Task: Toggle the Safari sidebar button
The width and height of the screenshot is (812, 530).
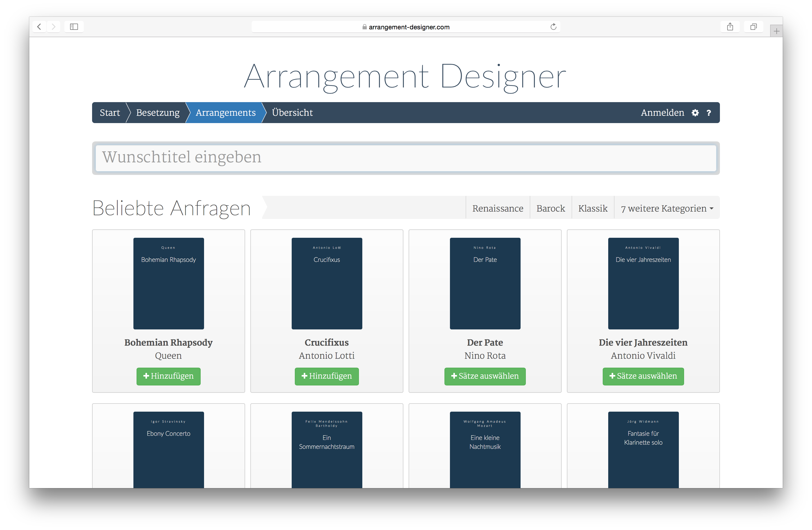Action: 74,27
